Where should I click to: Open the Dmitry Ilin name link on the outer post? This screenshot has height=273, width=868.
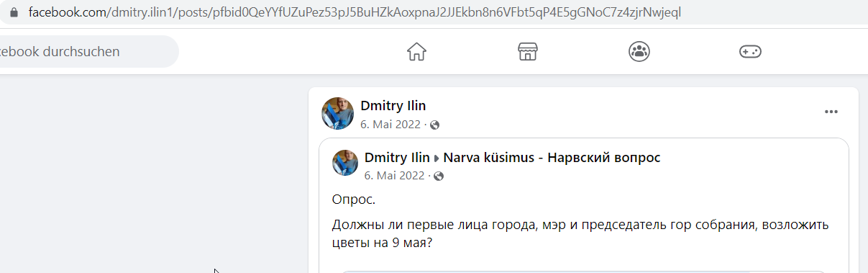pos(393,107)
